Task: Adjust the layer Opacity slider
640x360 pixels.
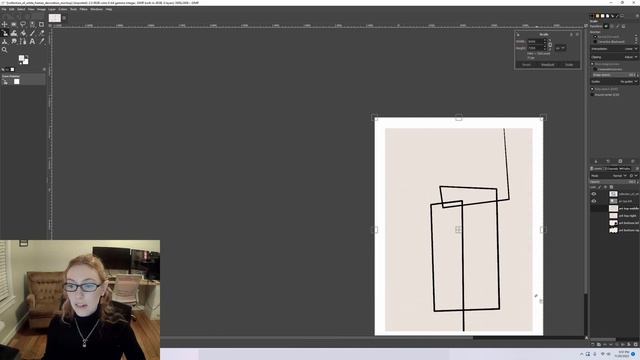Action: tap(614, 182)
